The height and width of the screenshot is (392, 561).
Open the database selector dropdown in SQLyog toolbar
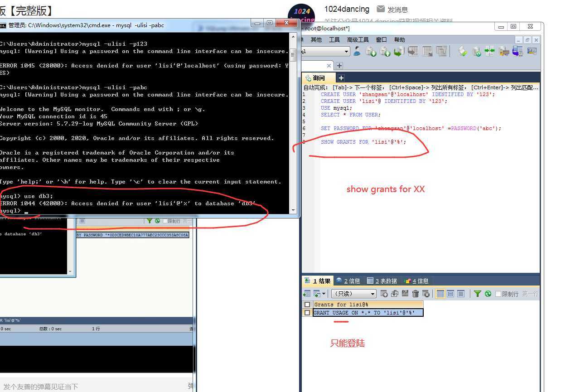pos(346,51)
